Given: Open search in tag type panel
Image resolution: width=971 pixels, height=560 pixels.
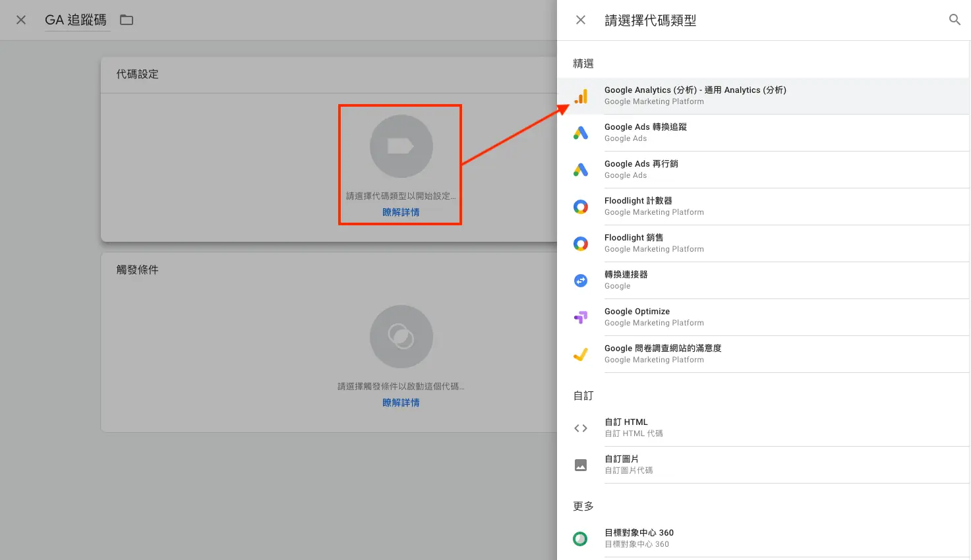Looking at the screenshot, I should tap(955, 20).
